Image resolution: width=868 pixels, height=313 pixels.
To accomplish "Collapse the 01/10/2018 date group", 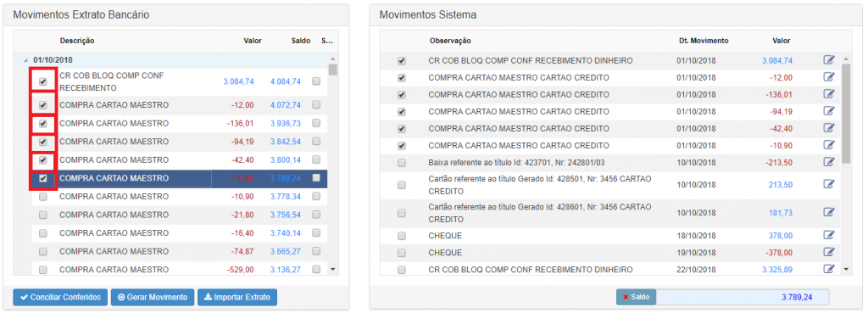I will [25, 60].
